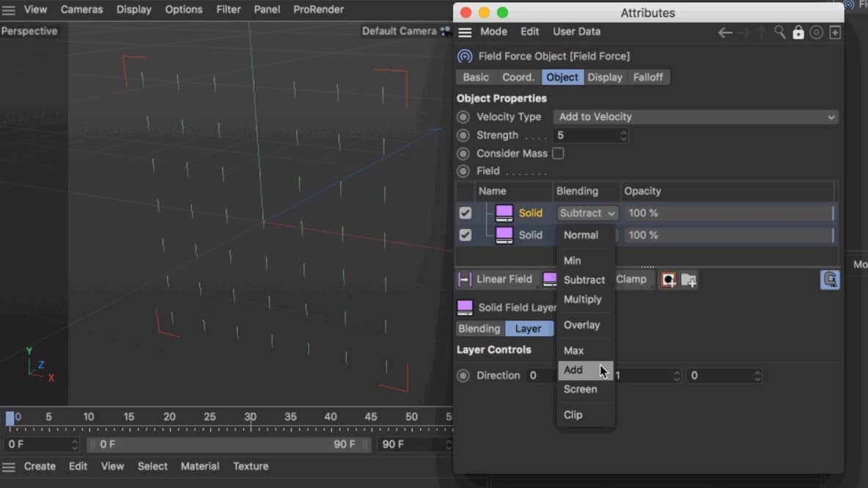The image size is (868, 488).
Task: Click the Blending button next to Layer
Action: [x=479, y=328]
